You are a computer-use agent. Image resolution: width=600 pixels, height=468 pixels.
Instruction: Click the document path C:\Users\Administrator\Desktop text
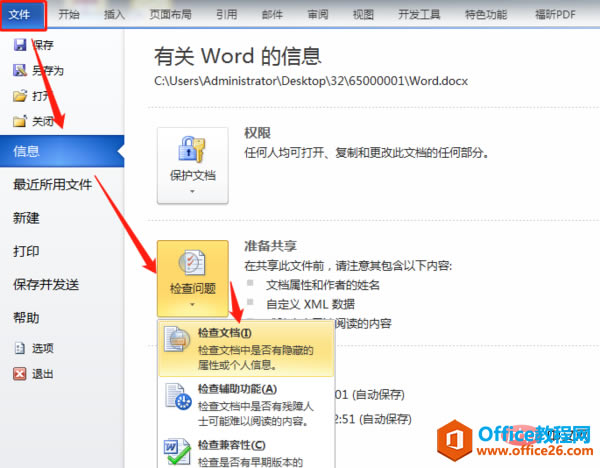pyautogui.click(x=311, y=81)
